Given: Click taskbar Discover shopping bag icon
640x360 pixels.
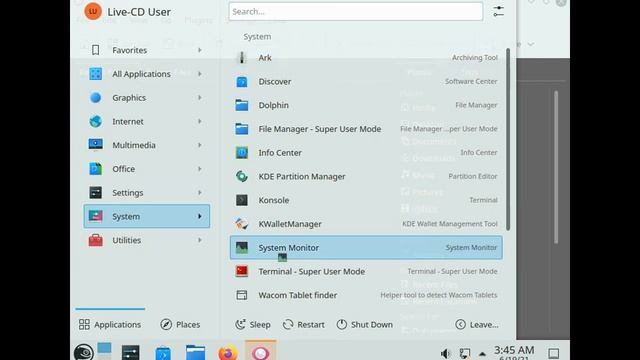Looking at the screenshot, I should click(163, 353).
